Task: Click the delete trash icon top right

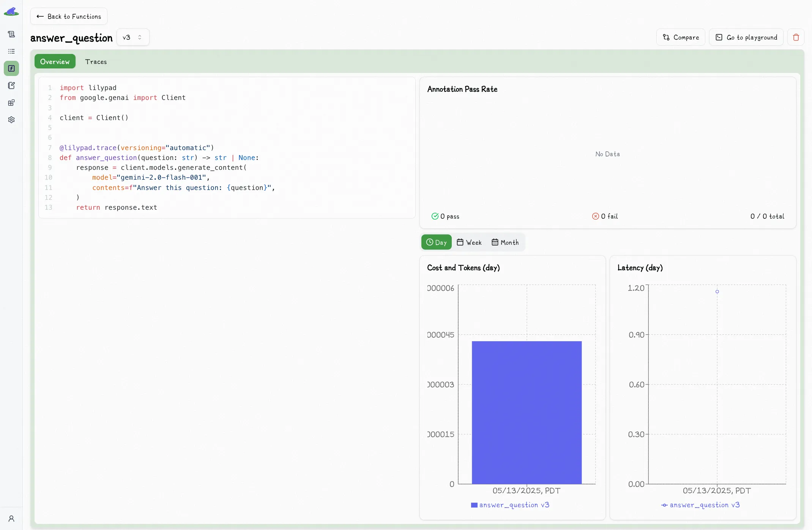Action: coord(796,37)
